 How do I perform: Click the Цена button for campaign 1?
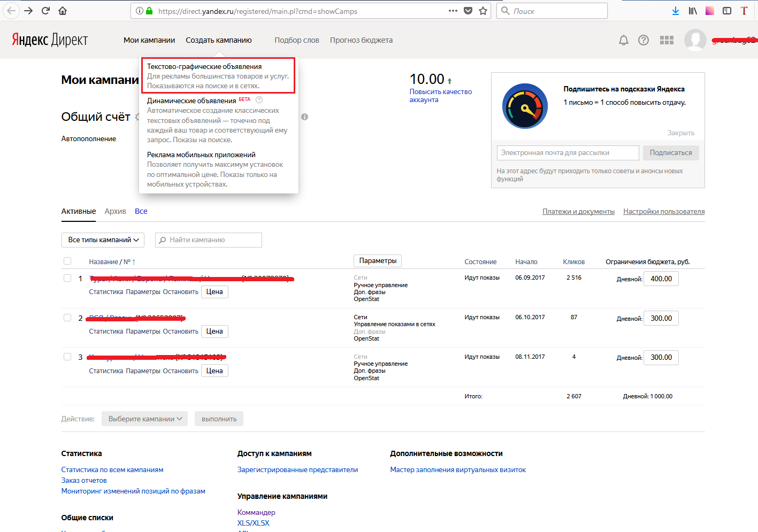[215, 292]
